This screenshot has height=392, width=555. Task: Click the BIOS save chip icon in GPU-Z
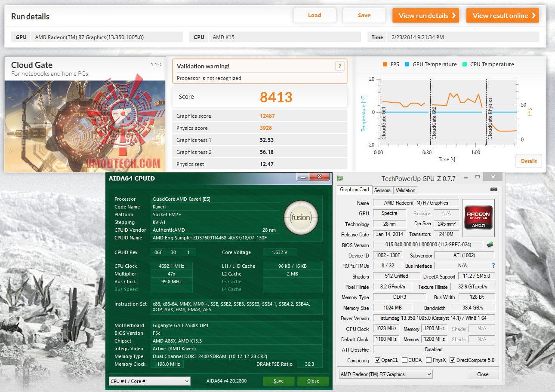(x=490, y=245)
